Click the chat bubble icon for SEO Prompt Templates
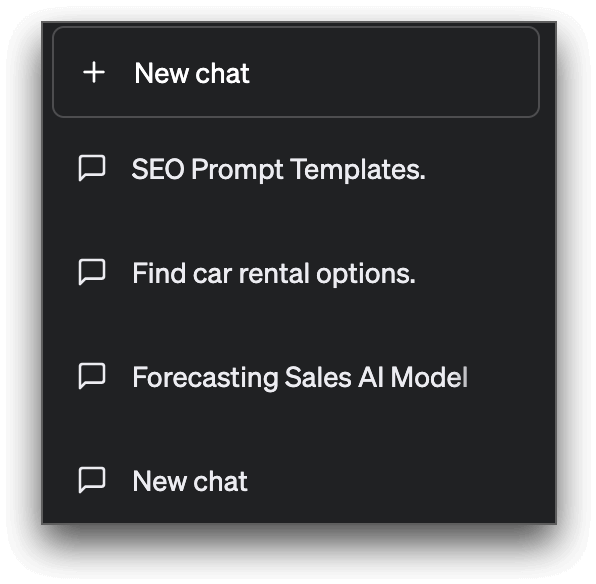Screen dimensions: 596x584 pos(92,168)
